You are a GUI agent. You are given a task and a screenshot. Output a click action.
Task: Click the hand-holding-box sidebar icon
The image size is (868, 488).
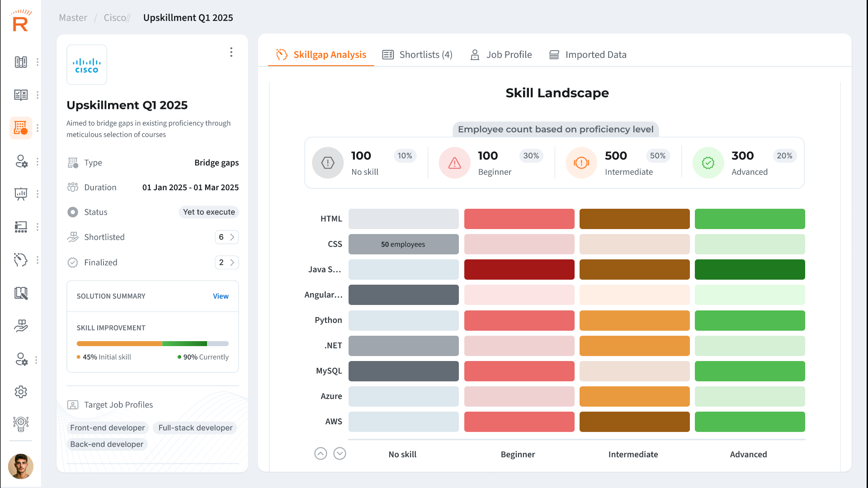coord(21,326)
